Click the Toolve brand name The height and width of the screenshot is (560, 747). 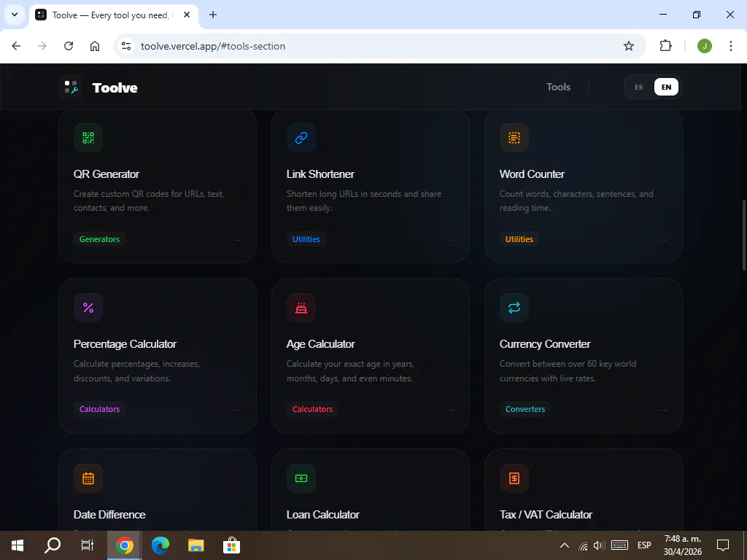[x=115, y=87]
